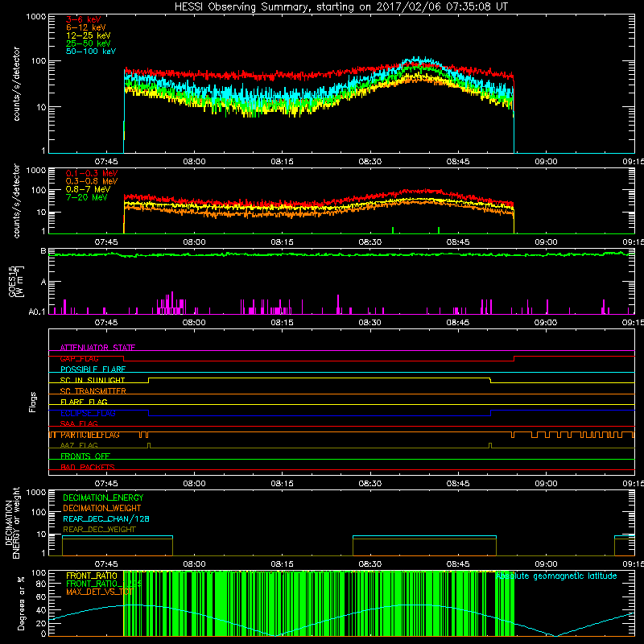This screenshot has width=644, height=644.
Task: Click the 1000 tick of the keV panel
Action: [36, 17]
